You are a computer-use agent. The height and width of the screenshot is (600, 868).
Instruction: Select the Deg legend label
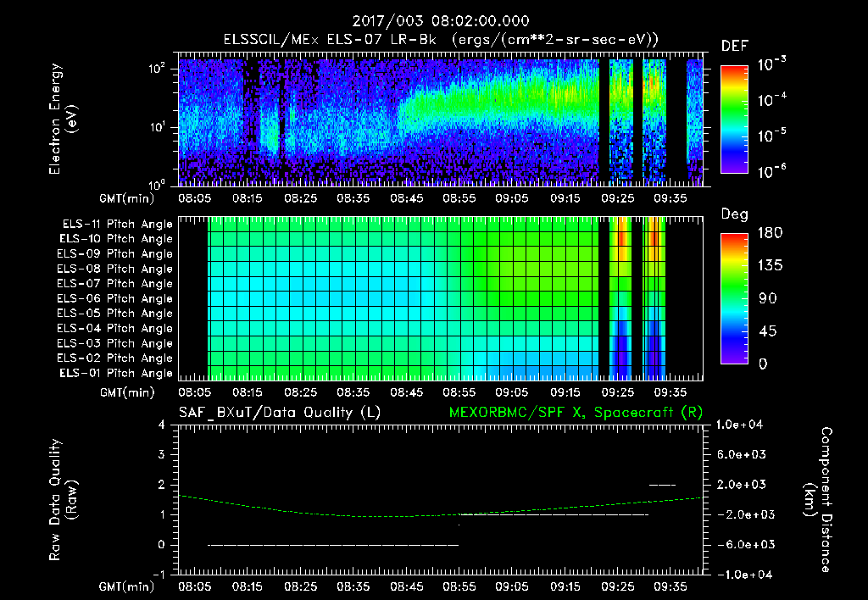coord(735,214)
